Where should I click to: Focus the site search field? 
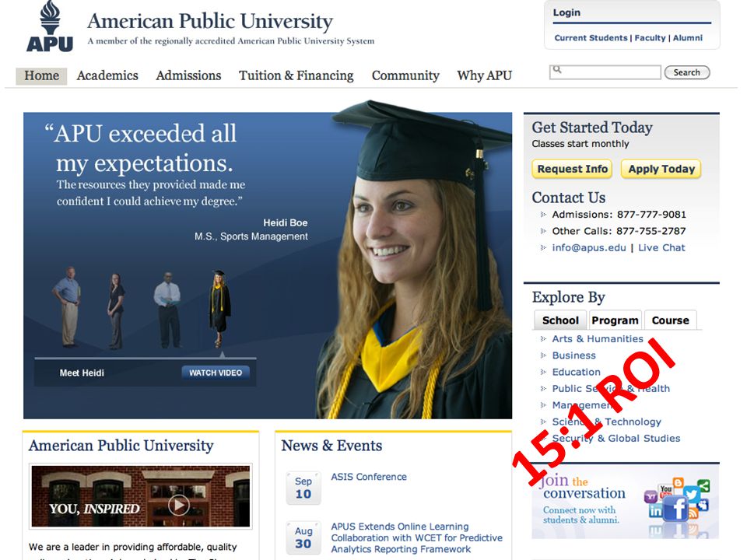605,72
